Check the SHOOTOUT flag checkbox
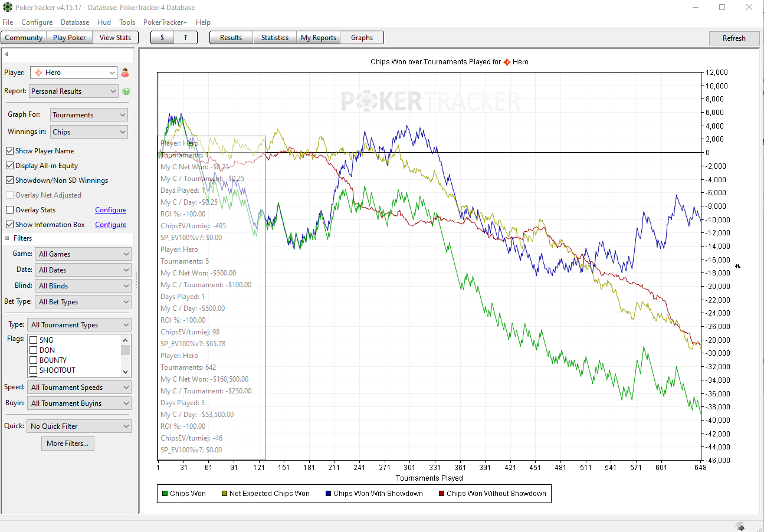Screen dimensions: 764x532 34,370
